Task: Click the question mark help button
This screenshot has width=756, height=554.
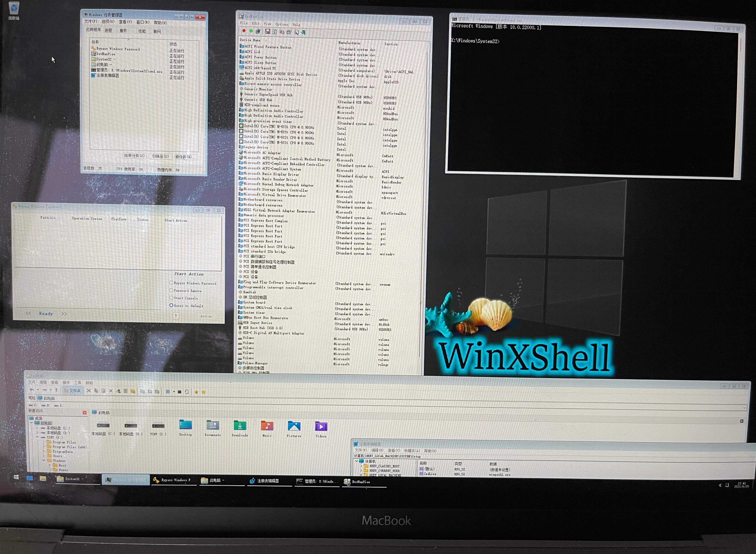Action: click(x=176, y=315)
